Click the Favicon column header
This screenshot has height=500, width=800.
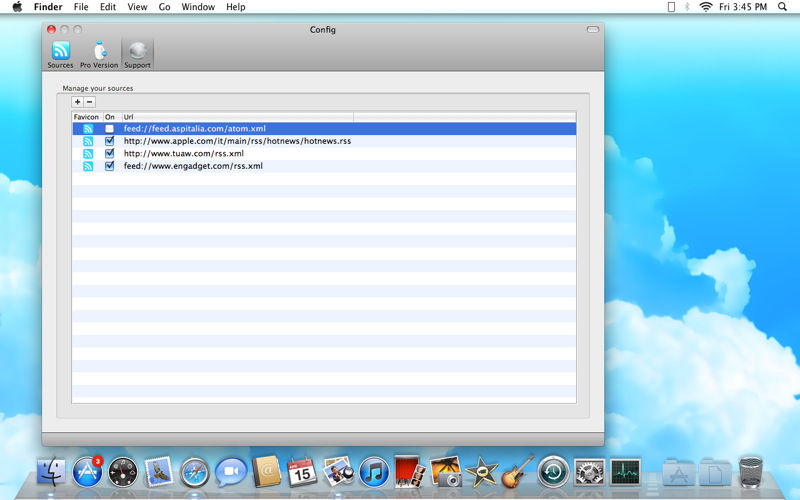[87, 117]
